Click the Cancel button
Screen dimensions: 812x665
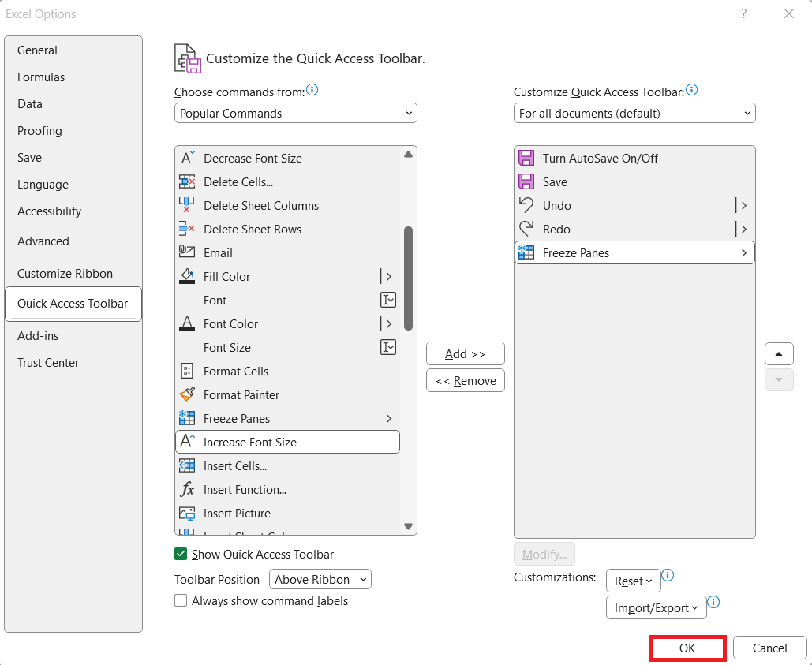tap(769, 648)
